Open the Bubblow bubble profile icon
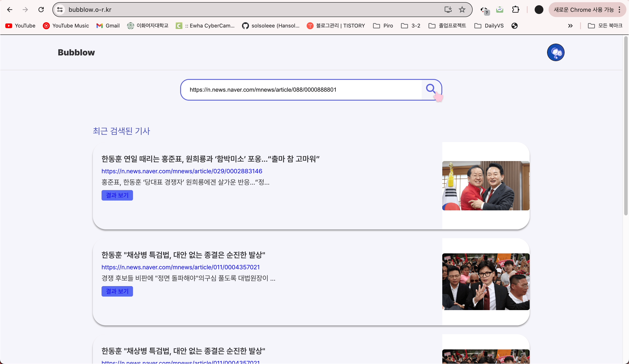The image size is (629, 364). tap(556, 52)
